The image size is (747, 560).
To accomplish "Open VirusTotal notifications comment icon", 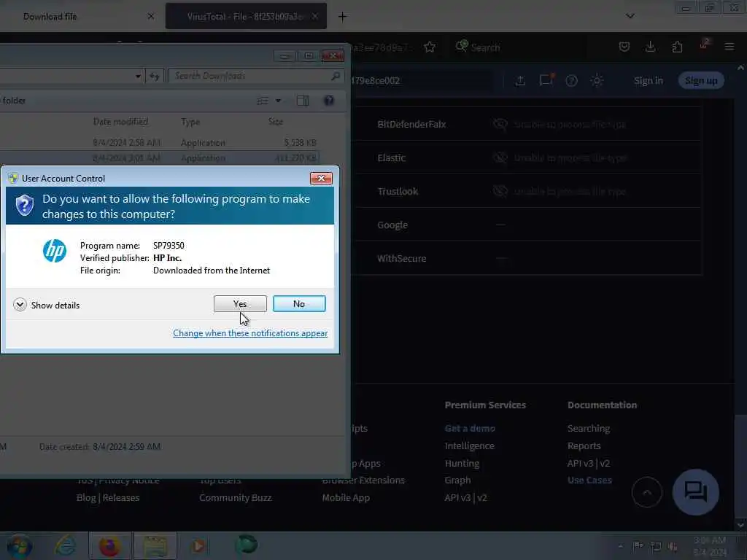I will (546, 80).
